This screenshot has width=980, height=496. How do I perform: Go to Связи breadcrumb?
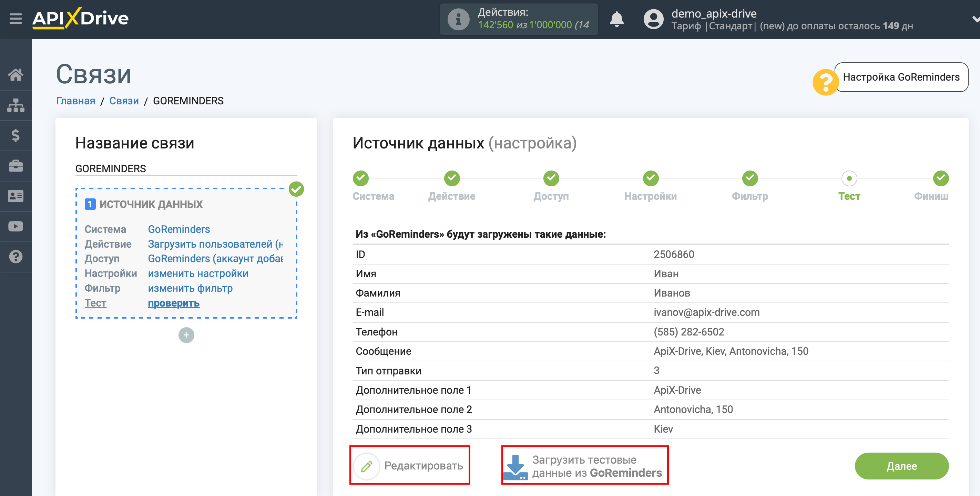click(124, 101)
